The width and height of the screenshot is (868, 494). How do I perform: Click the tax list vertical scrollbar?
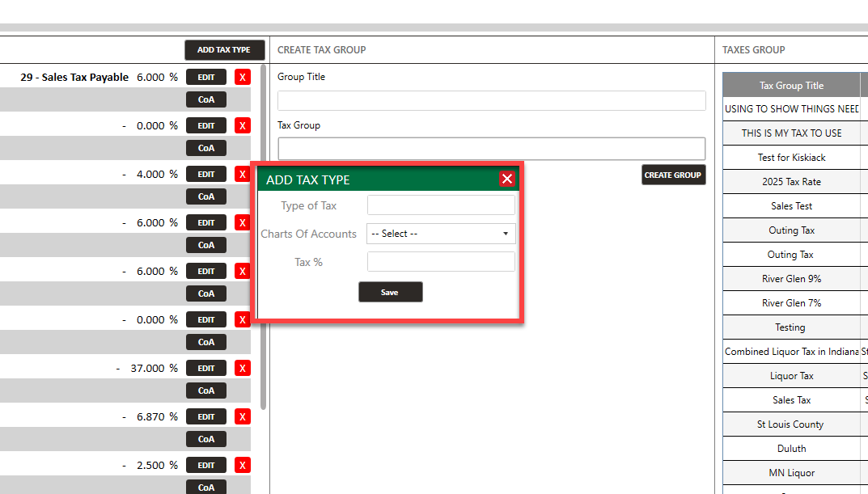[x=263, y=243]
